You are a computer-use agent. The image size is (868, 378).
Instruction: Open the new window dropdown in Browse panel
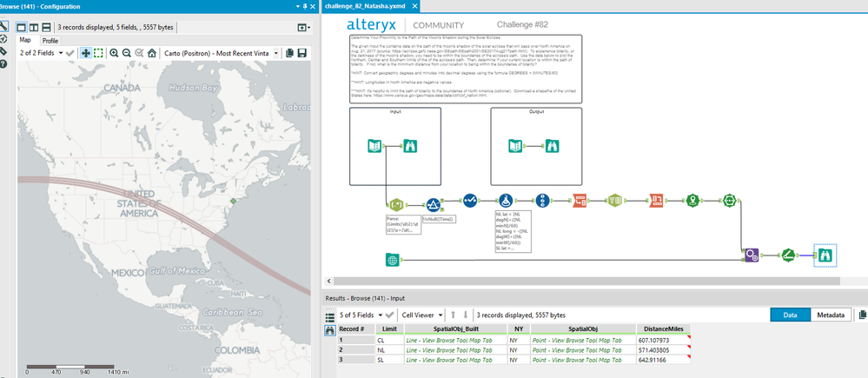303,27
